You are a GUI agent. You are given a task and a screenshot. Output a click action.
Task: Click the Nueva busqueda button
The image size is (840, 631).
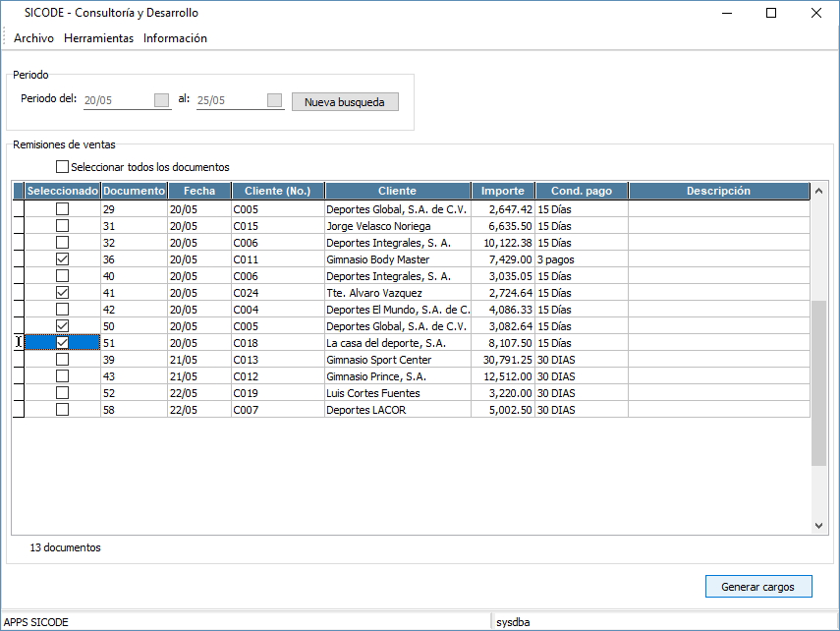coord(345,102)
